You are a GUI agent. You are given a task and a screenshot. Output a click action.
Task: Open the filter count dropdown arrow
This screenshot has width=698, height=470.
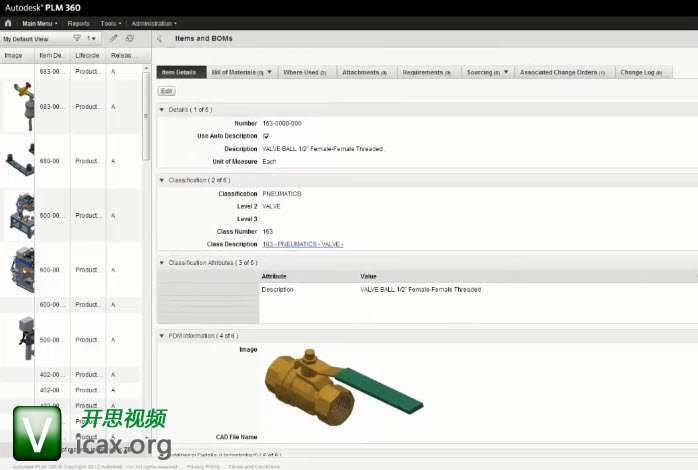point(91,39)
